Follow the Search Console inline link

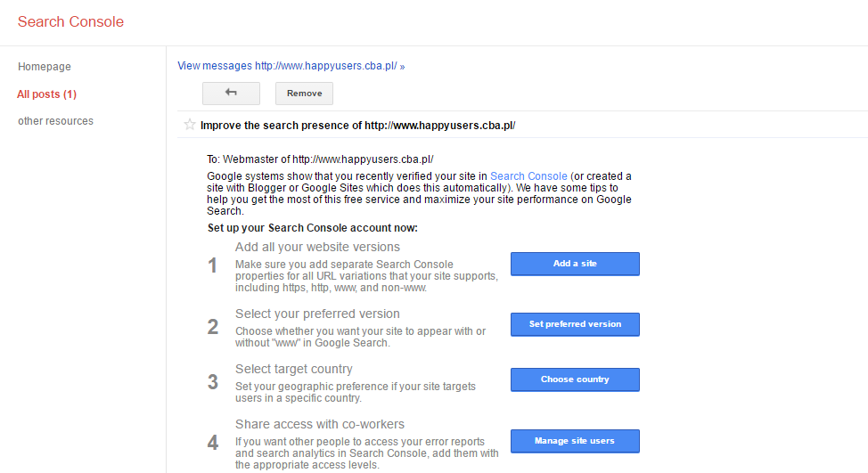[528, 175]
